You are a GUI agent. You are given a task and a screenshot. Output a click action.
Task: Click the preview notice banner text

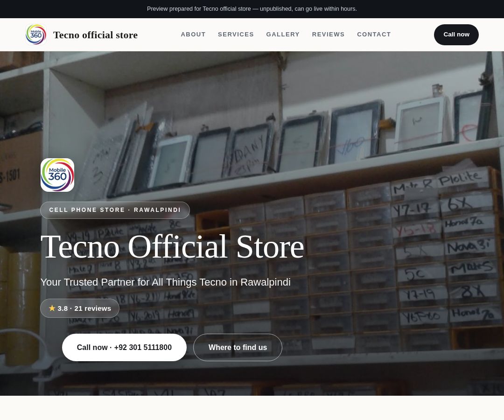[252, 9]
